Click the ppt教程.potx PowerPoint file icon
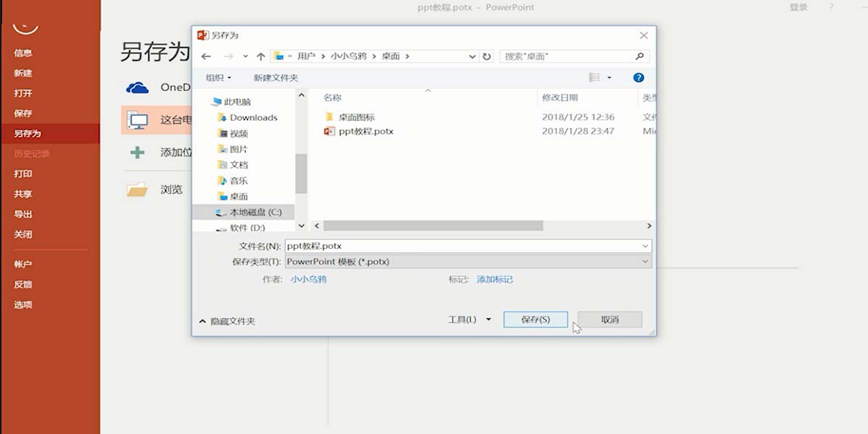 click(x=330, y=132)
